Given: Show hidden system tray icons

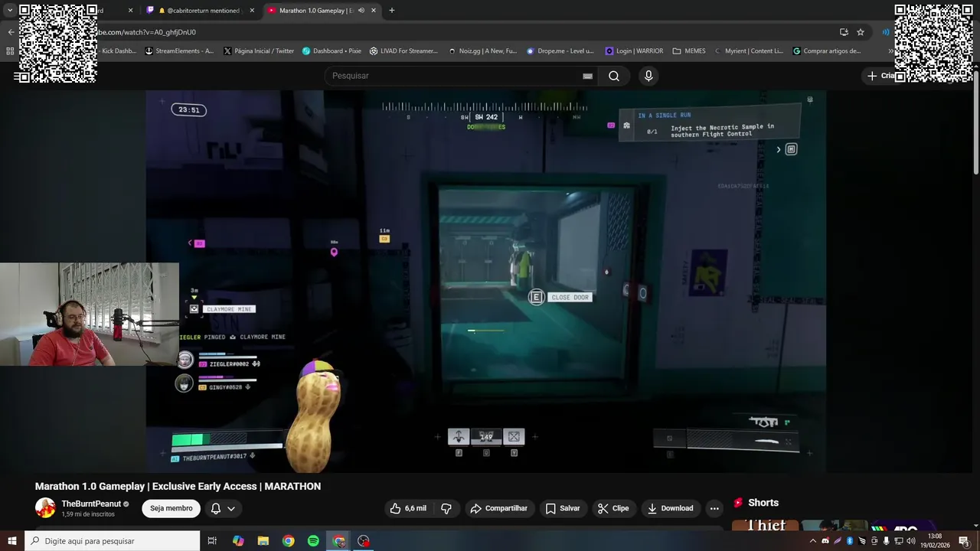Looking at the screenshot, I should point(812,541).
